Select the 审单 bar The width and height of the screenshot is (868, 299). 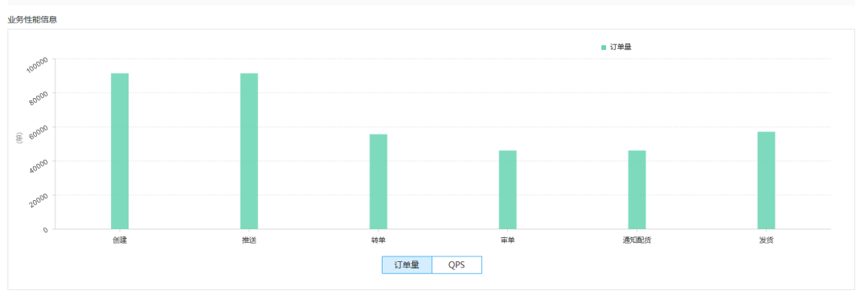508,190
